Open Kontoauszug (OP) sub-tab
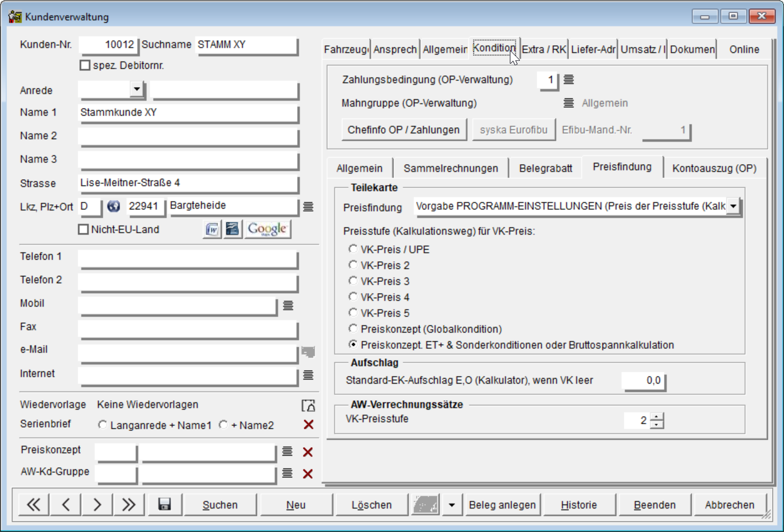The image size is (784, 532). (x=714, y=168)
